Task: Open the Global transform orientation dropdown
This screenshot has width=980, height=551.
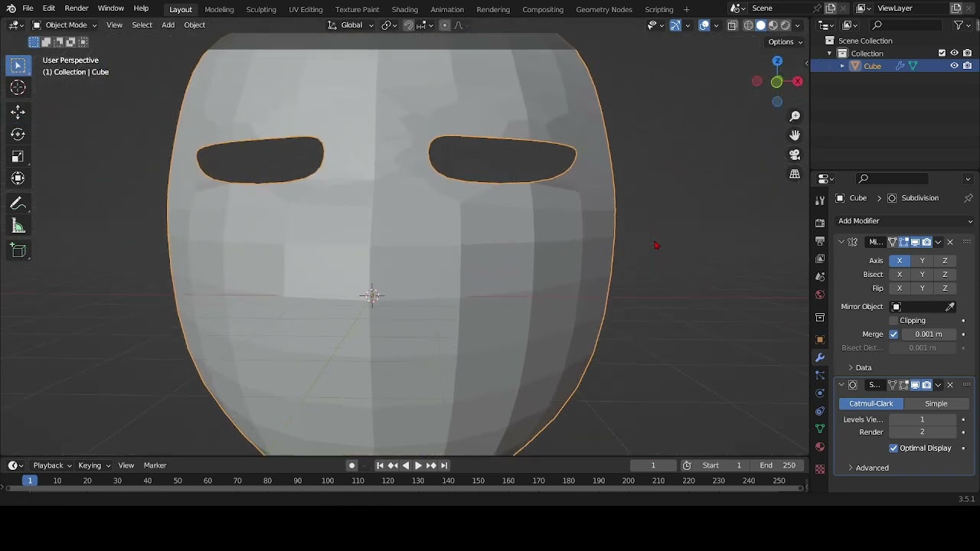Action: (351, 25)
